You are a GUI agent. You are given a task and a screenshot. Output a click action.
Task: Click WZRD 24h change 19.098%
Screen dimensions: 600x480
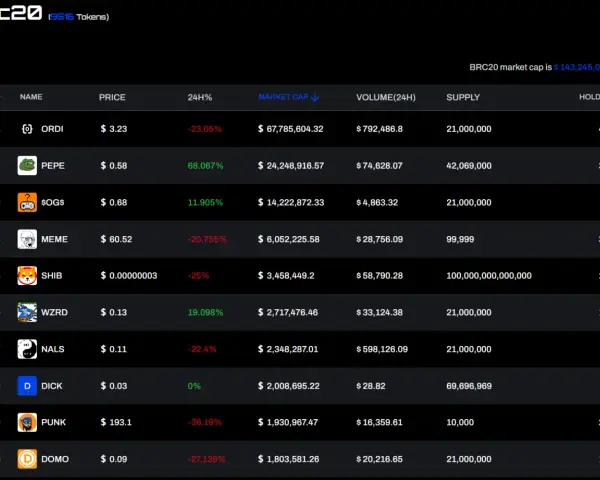[205, 312]
